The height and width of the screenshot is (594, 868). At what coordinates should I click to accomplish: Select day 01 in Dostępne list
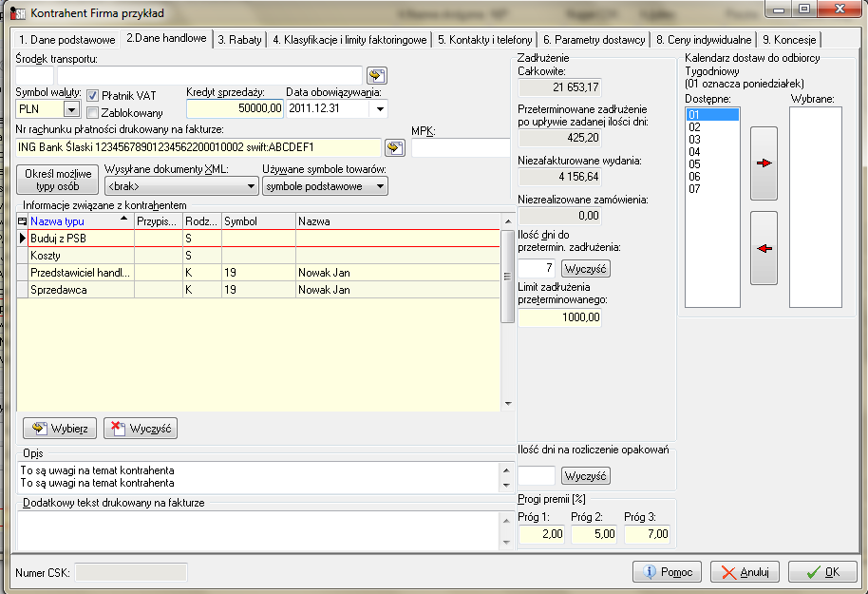(712, 115)
